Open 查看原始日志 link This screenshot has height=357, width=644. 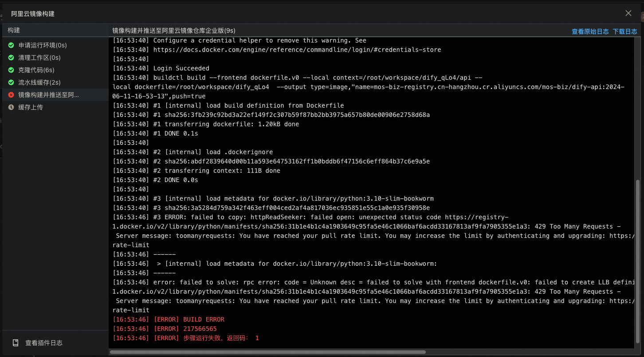[590, 31]
